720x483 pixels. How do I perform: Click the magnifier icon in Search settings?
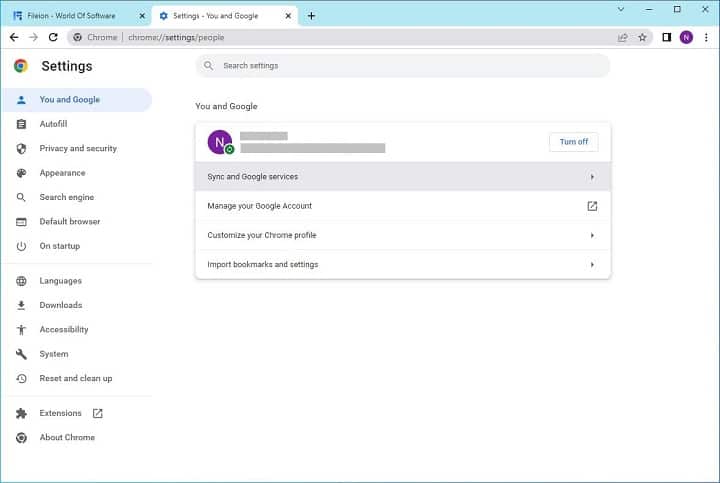point(208,66)
